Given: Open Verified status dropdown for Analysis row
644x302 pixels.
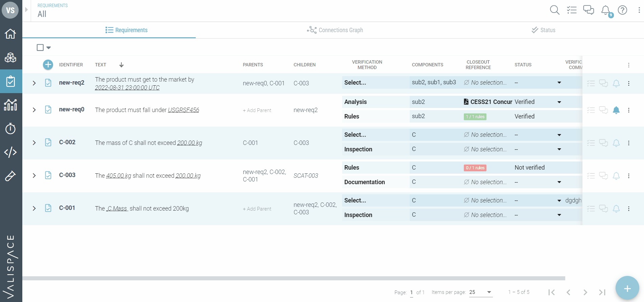Looking at the screenshot, I should point(559,102).
